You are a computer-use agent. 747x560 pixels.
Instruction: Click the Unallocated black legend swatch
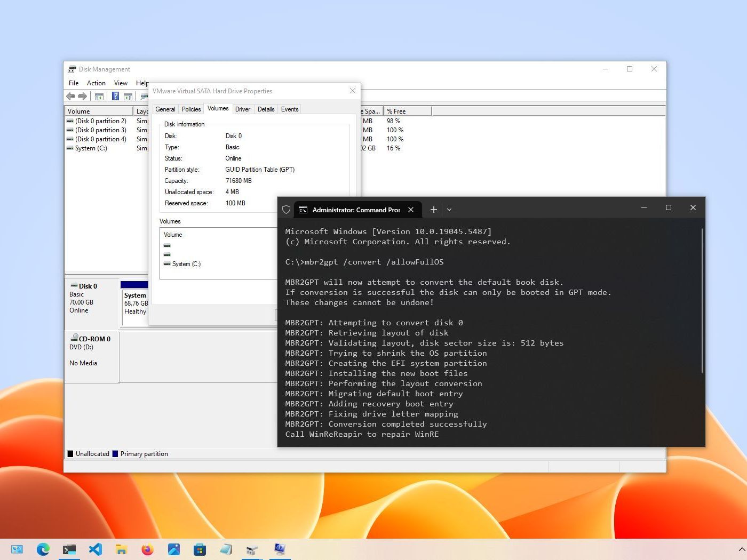click(70, 454)
